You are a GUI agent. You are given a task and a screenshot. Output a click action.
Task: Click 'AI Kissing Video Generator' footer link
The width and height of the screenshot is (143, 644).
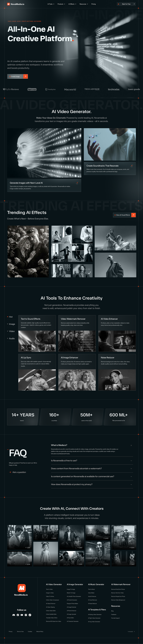[95, 614]
